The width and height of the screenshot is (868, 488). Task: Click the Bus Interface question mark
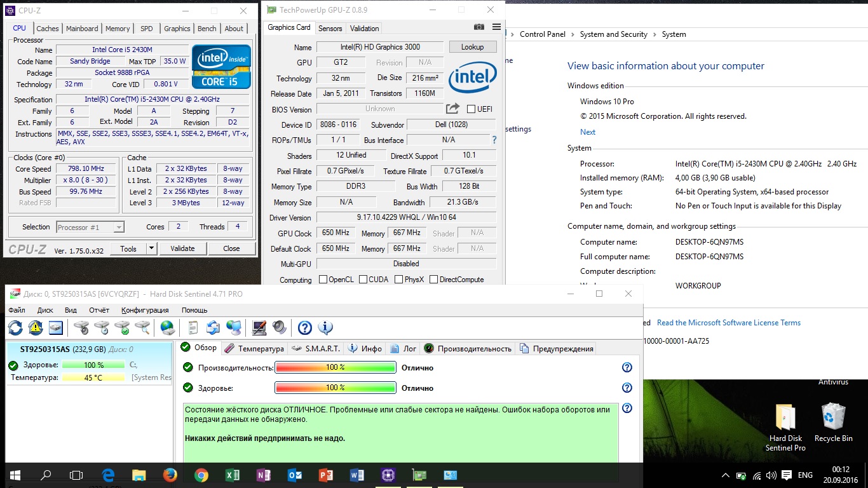click(x=494, y=140)
